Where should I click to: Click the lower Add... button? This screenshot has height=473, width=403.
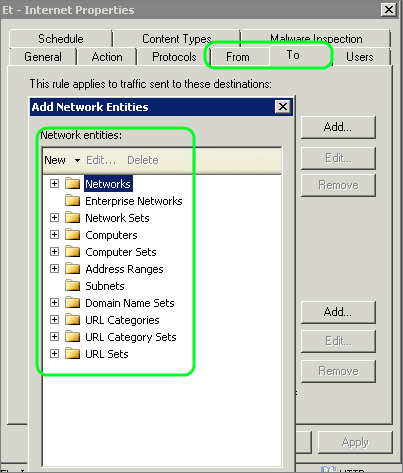tap(338, 312)
